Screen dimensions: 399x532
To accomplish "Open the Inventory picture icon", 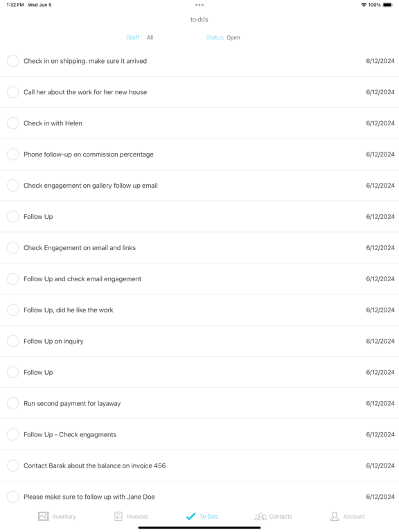I will tap(44, 516).
